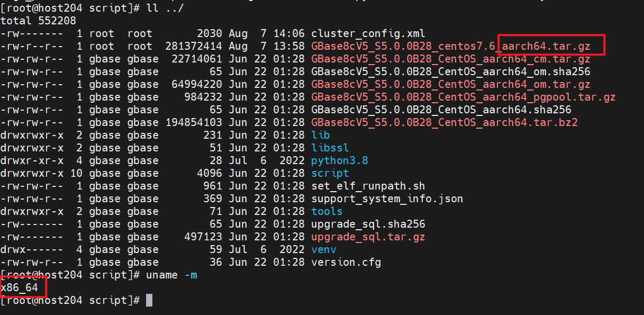This screenshot has height=315, width=644.
Task: Select the centos7.6_aarch64.tar.gz filename
Action: click(x=451, y=46)
